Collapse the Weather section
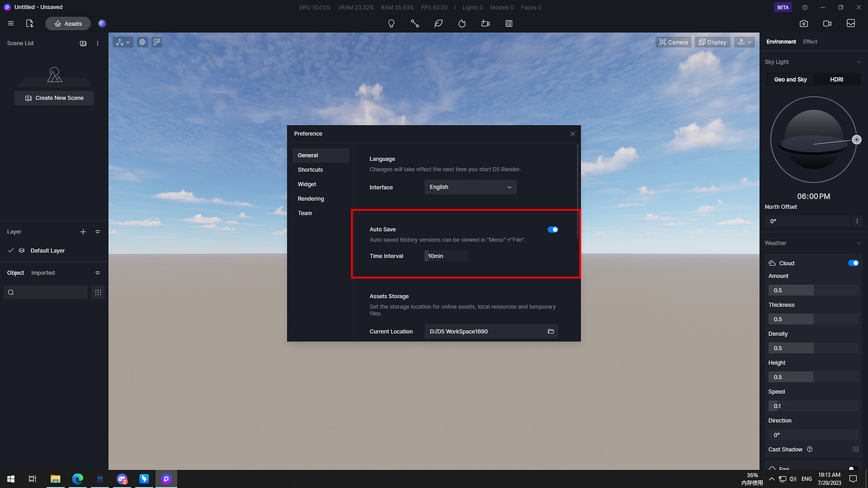Screen dimensions: 868x488 click(x=859, y=243)
